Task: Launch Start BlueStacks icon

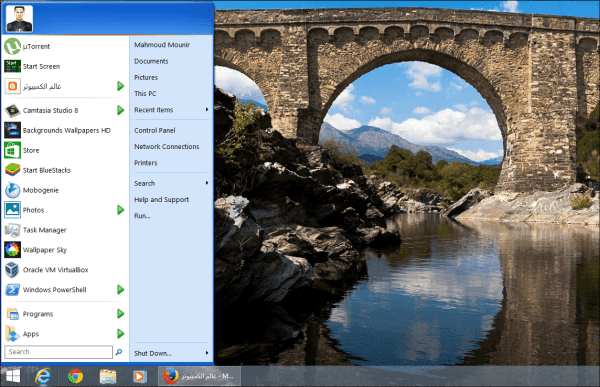Action: [12, 170]
